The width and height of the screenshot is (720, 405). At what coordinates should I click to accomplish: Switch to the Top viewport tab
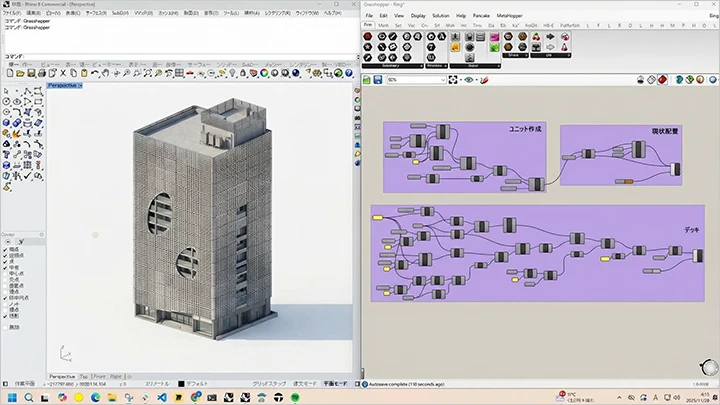(84, 377)
